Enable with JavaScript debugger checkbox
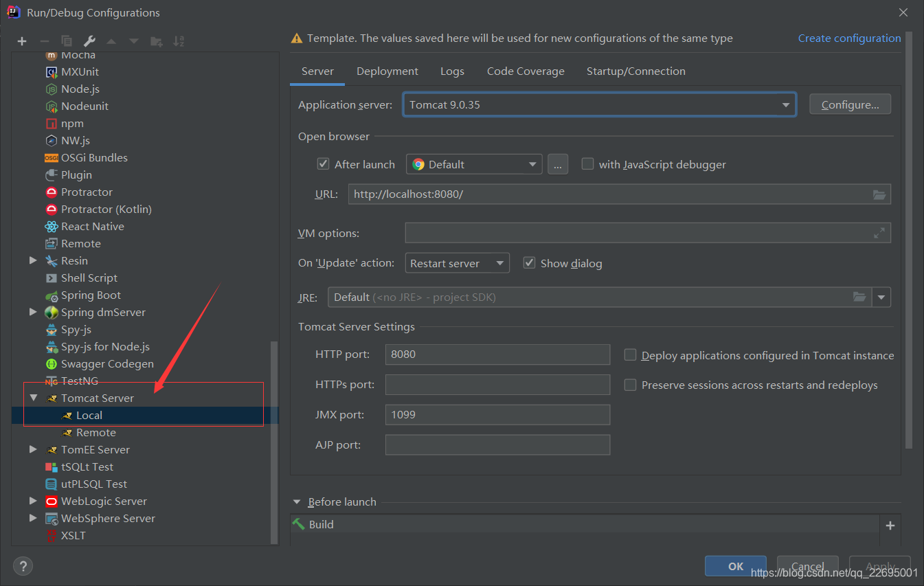The image size is (924, 586). pyautogui.click(x=587, y=164)
